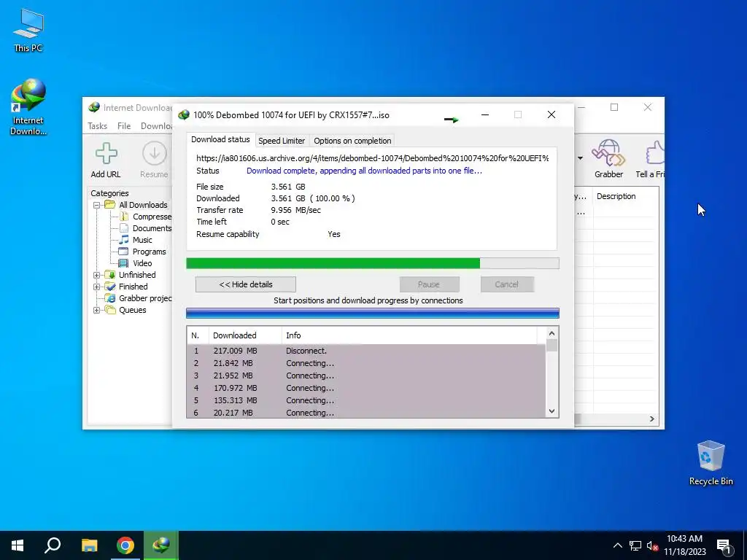Click the Windows Start button
Screen dimensions: 747x560
coord(18,545)
